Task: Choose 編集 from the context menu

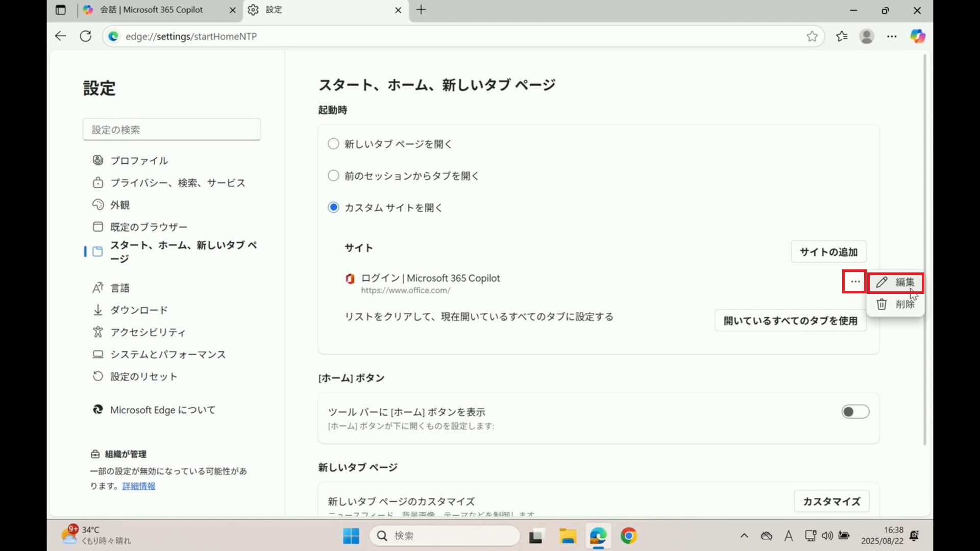Action: click(x=896, y=282)
